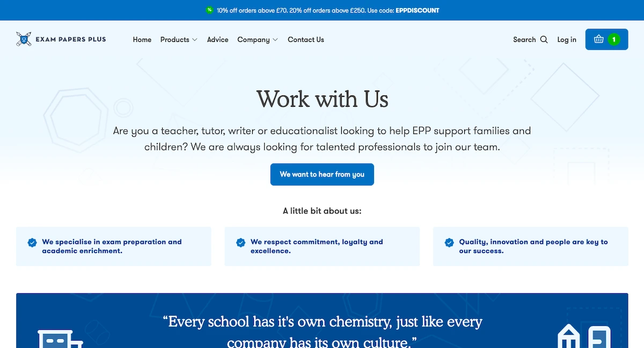Click the checkmark badge beside Quality, innovation

coord(449,242)
